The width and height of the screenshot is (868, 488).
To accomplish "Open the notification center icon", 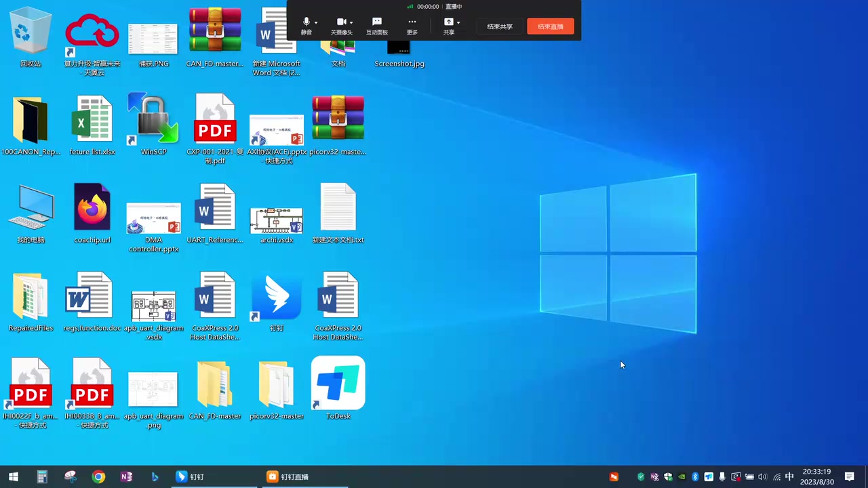I will (x=849, y=476).
